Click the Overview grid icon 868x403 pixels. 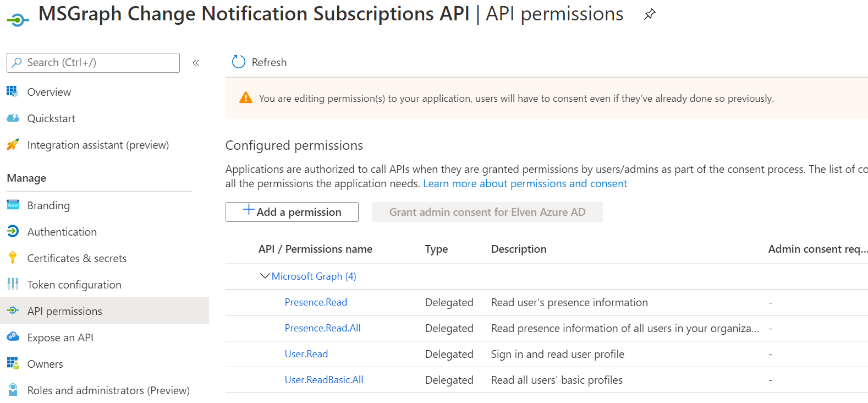click(x=12, y=91)
